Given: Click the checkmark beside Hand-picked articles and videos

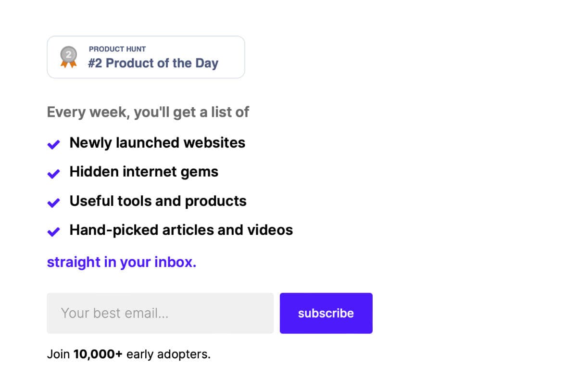Looking at the screenshot, I should pos(53,232).
